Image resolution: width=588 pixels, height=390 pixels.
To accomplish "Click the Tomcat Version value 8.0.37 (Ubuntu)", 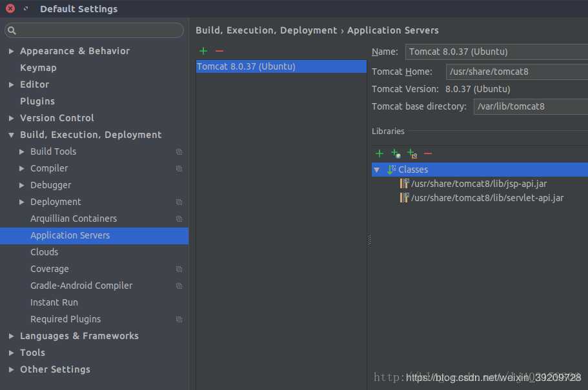I will click(478, 89).
